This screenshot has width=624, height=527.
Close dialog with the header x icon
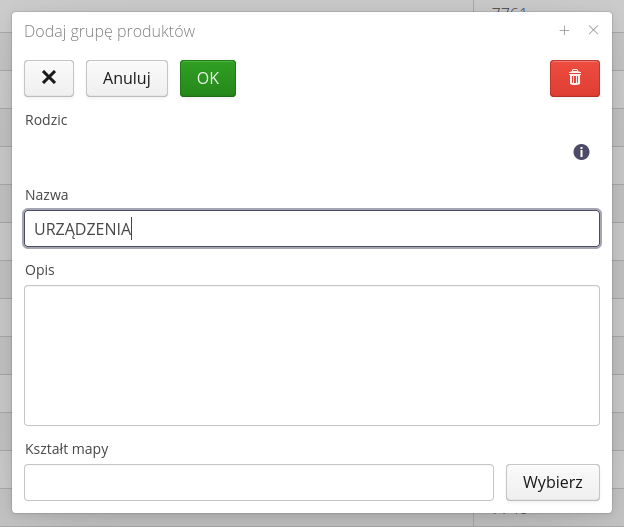(593, 31)
